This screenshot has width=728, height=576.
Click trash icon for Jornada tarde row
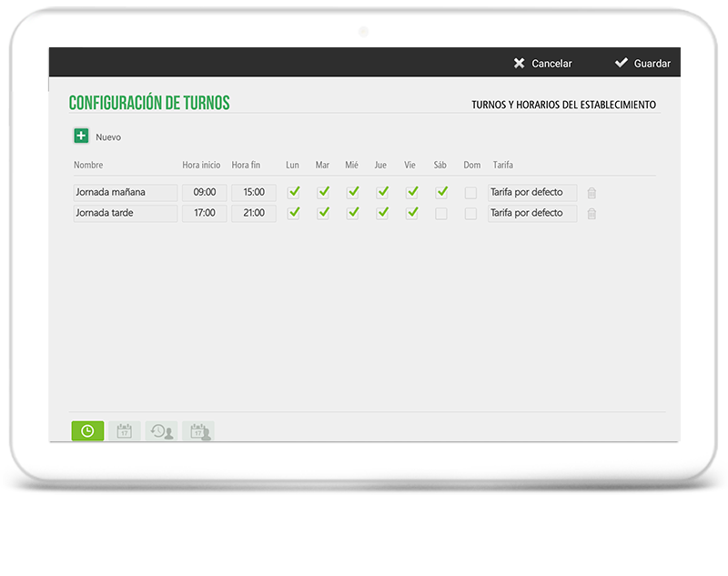(x=591, y=214)
